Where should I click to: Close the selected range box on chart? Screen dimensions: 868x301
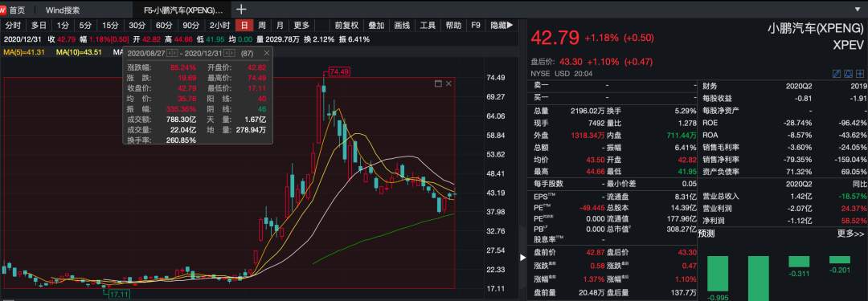448,83
